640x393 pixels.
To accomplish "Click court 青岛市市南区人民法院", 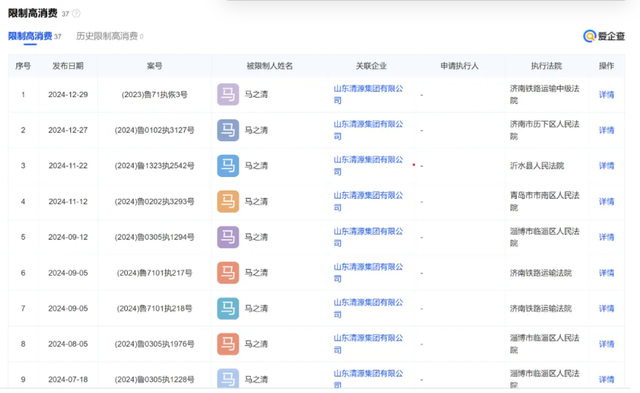I will tap(544, 202).
